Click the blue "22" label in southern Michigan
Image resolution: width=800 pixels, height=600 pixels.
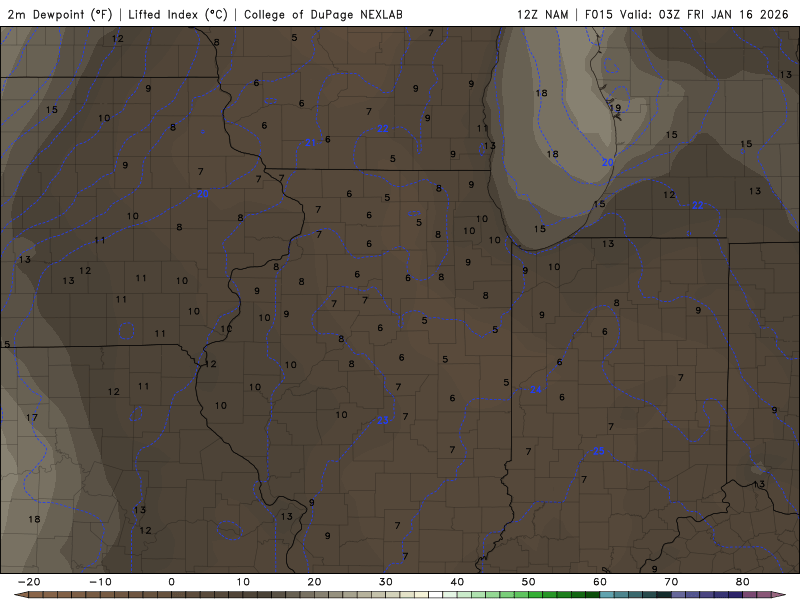tap(697, 205)
